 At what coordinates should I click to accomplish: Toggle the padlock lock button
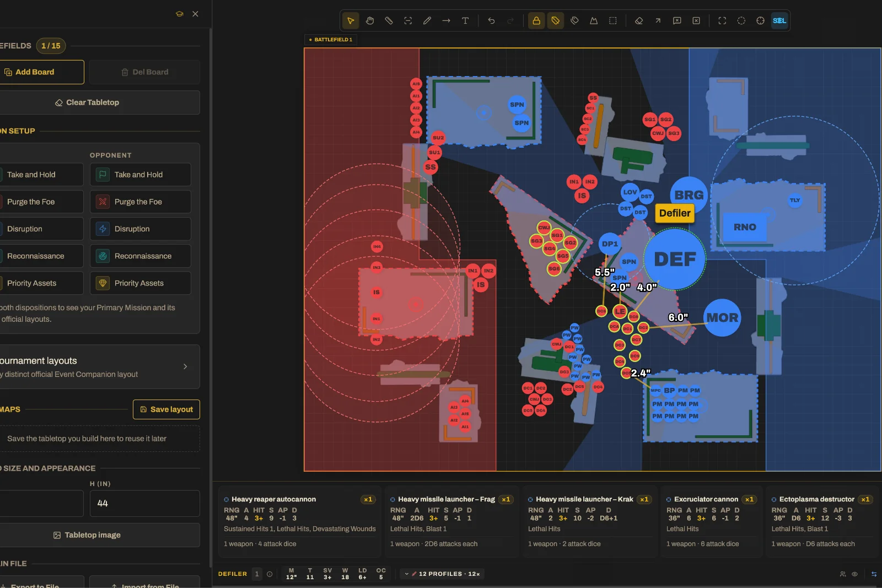pyautogui.click(x=536, y=21)
